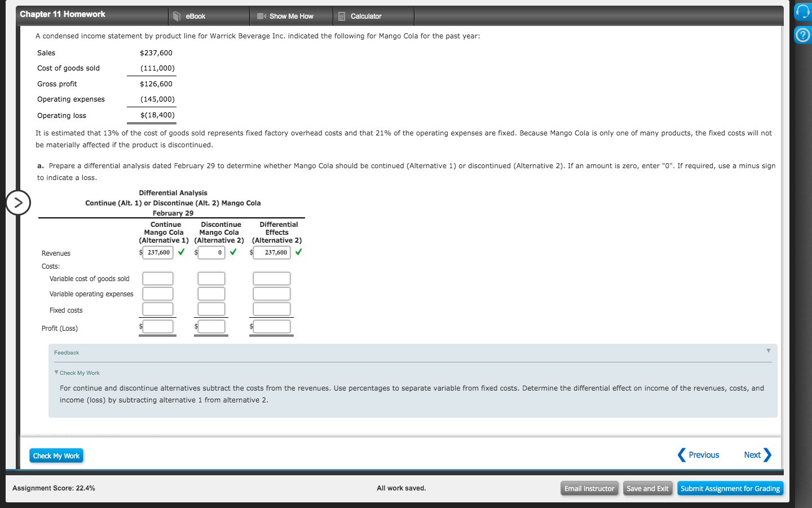This screenshot has height=508, width=812.
Task: Click the Gross profit $126,600 value
Action: (x=156, y=84)
